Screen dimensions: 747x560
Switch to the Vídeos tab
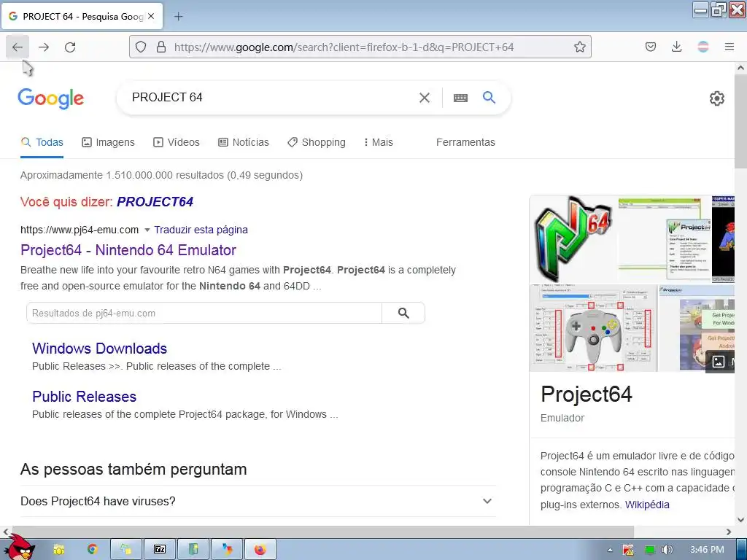(x=177, y=142)
